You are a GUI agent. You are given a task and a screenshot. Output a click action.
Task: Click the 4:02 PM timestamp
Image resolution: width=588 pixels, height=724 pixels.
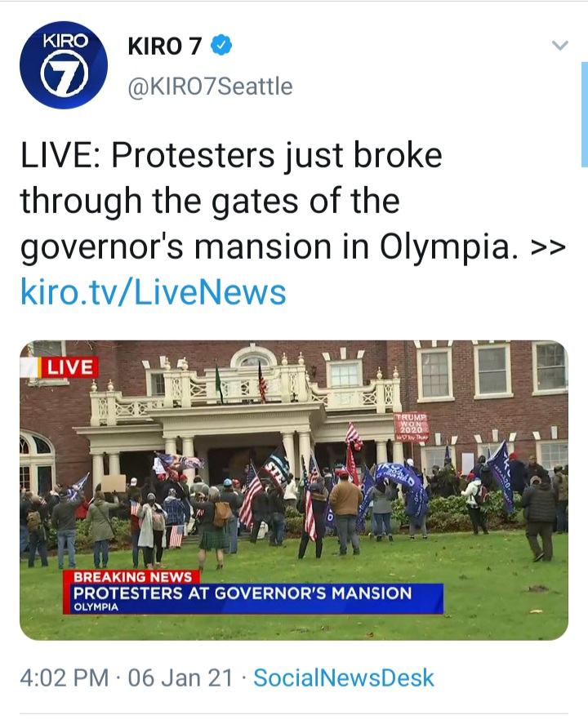[65, 677]
